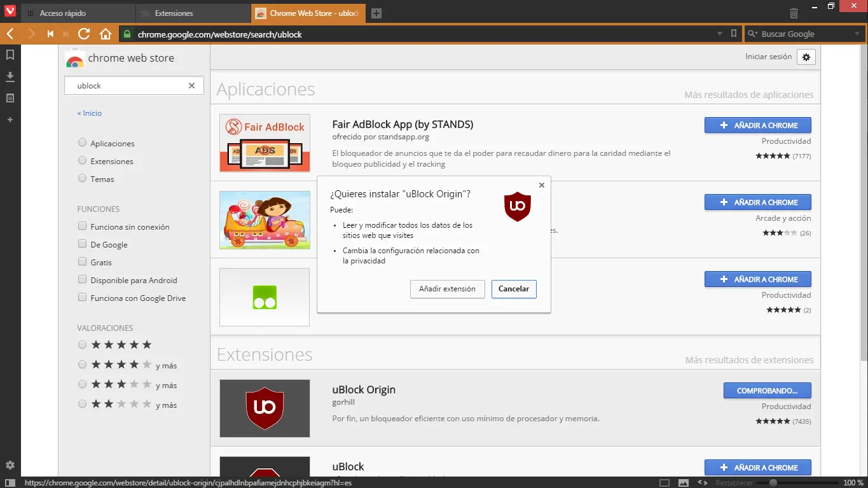Open the Dora candy game thumbnail
The image size is (868, 488).
265,220
